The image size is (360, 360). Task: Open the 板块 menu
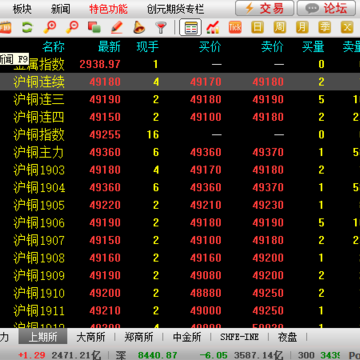click(x=22, y=9)
